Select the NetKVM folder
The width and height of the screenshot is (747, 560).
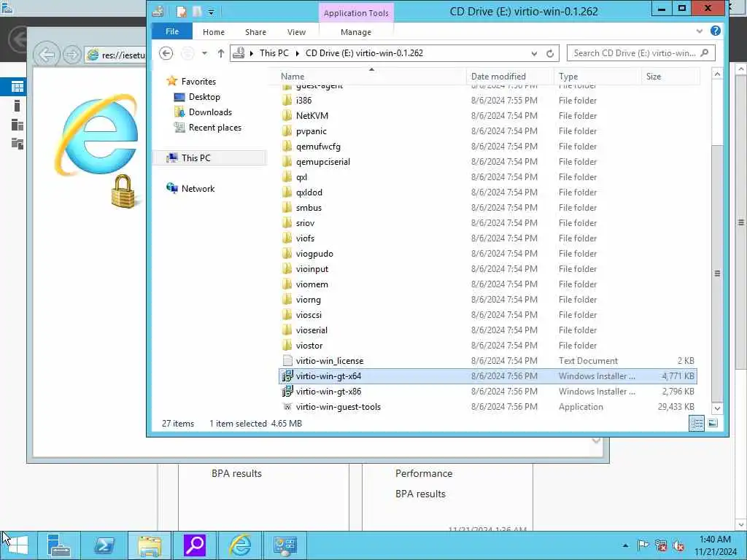(312, 116)
